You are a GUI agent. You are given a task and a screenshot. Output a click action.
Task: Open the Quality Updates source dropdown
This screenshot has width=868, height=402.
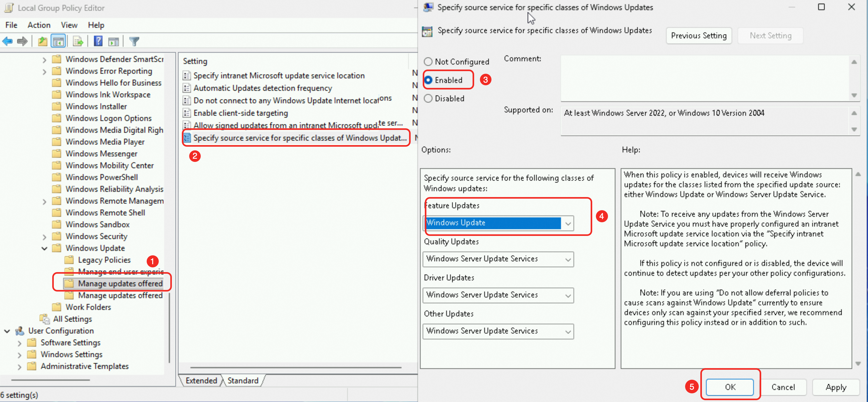coord(568,259)
